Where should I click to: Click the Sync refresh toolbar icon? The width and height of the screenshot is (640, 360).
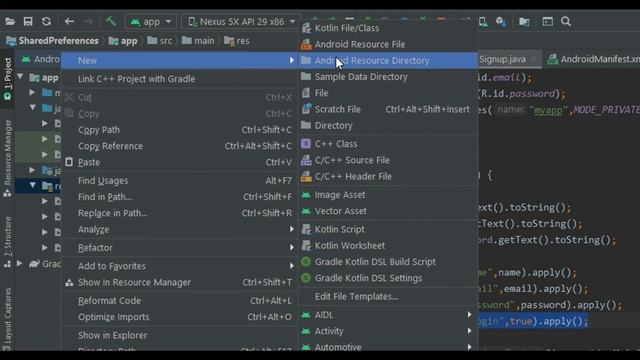[46, 21]
